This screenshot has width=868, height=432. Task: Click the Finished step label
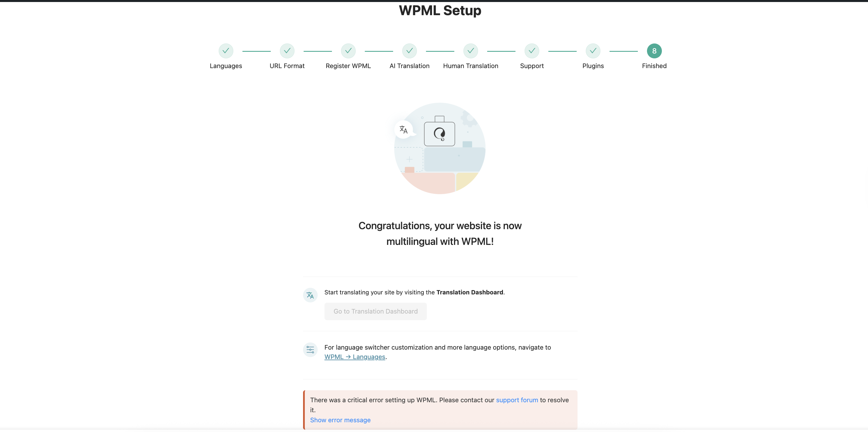[x=654, y=66]
